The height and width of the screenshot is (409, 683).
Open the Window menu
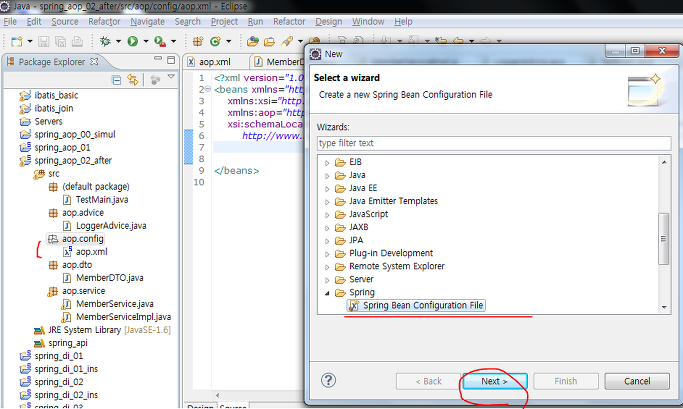[x=368, y=21]
